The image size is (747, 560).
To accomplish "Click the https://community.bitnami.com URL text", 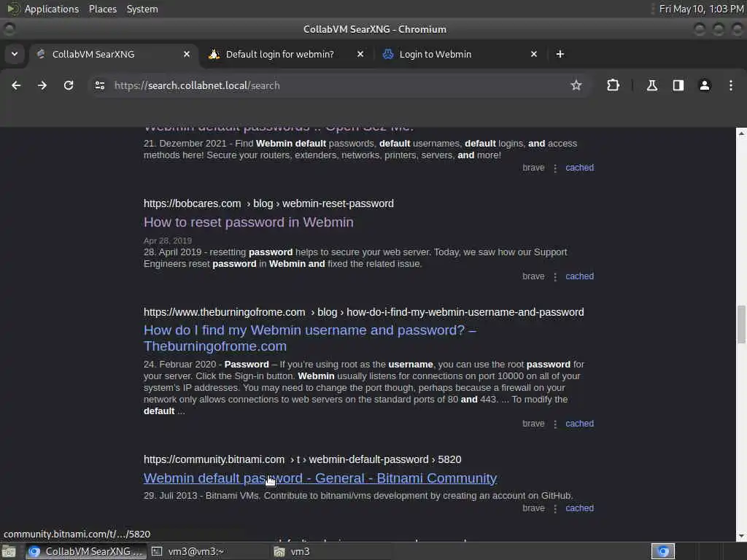I will [x=214, y=459].
